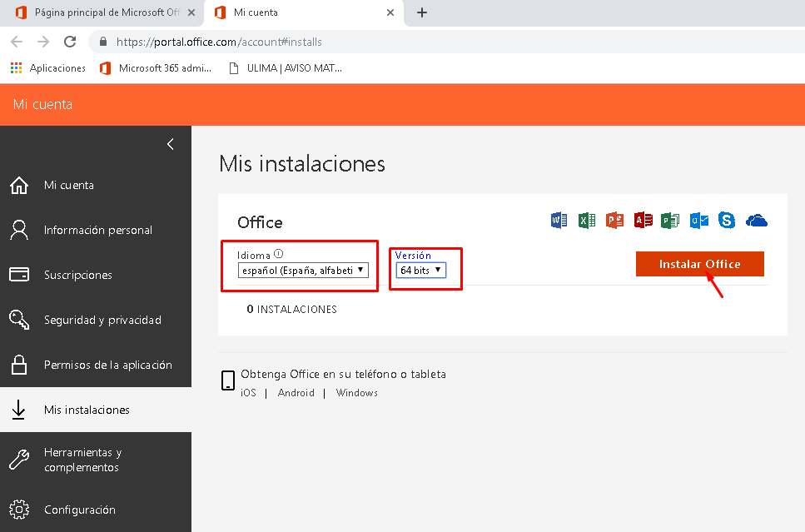Close the Página principal browser tab
805x532 pixels.
[x=191, y=12]
